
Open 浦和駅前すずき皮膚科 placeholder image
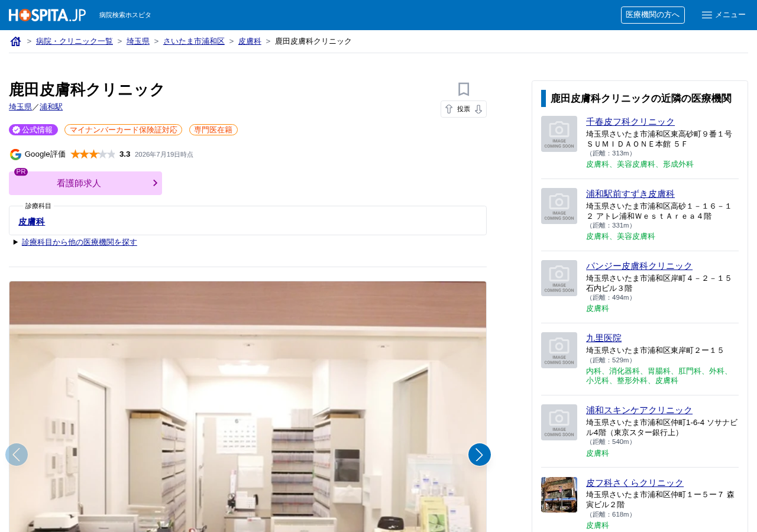(559, 206)
